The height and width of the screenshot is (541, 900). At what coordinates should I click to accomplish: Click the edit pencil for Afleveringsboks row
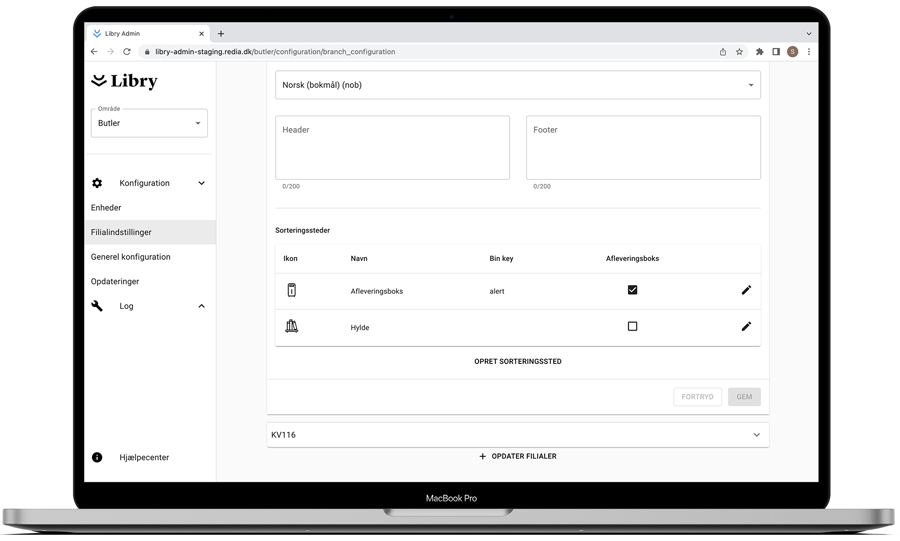pos(745,290)
